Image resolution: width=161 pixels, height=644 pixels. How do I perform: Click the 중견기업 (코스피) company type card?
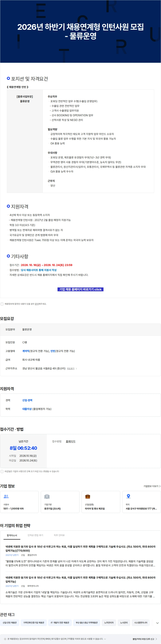tap(60, 502)
